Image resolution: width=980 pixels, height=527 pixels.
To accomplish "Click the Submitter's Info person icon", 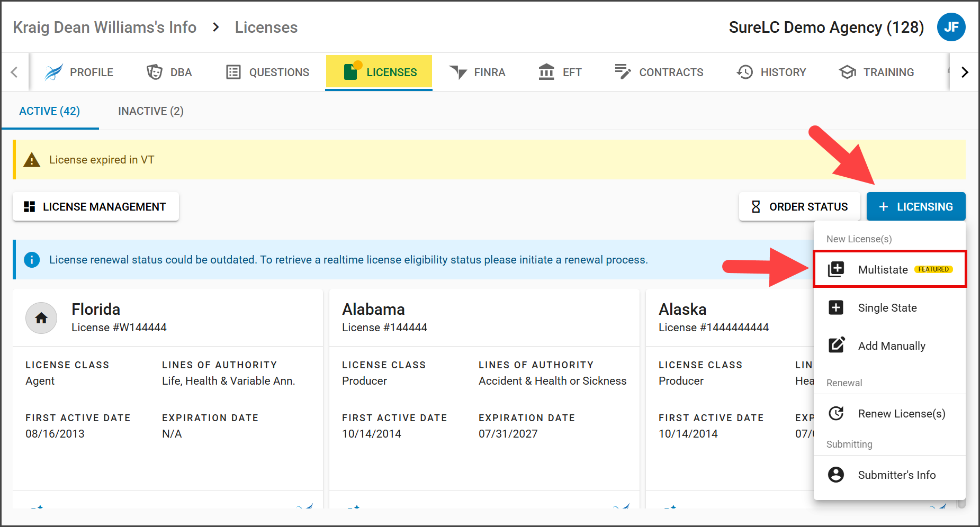I will pos(836,475).
